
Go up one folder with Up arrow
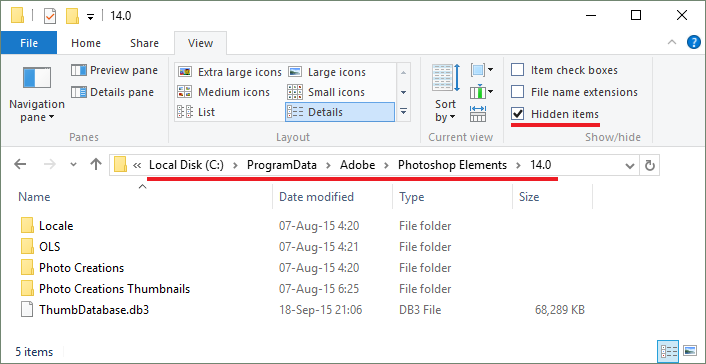point(95,165)
